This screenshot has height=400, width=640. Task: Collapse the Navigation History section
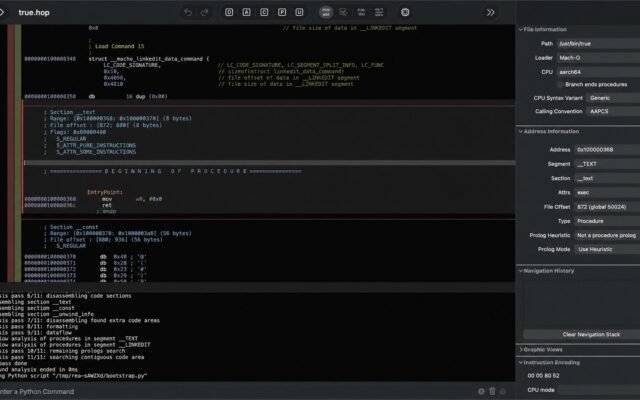521,271
